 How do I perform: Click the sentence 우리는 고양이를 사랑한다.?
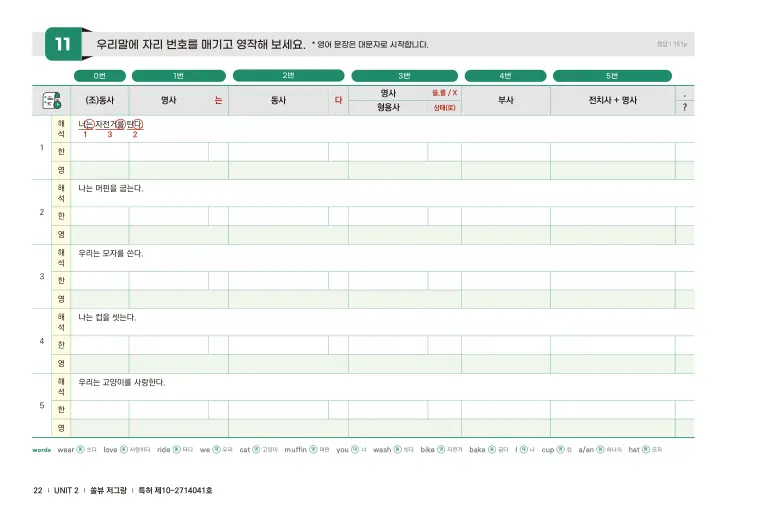(122, 382)
